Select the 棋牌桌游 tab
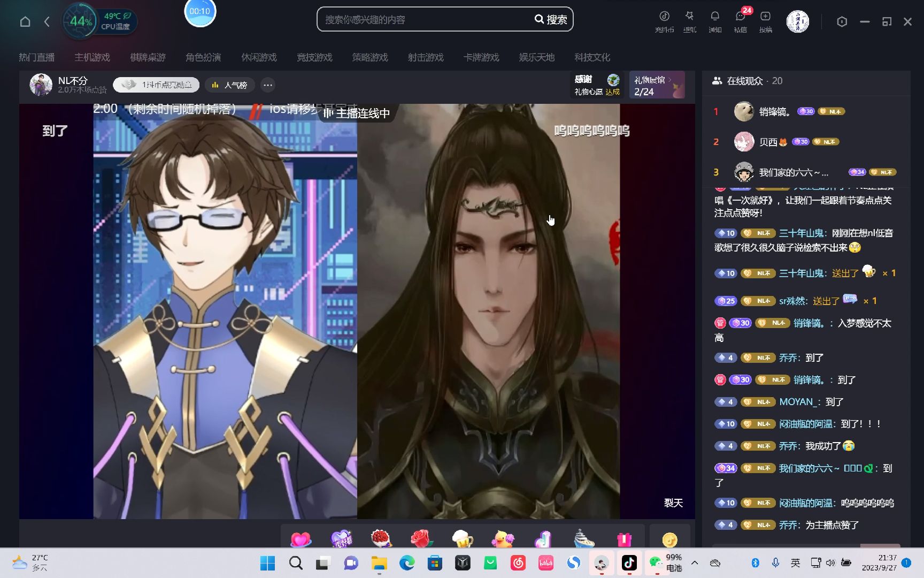Screen dimensions: 924x578 [x=148, y=57]
